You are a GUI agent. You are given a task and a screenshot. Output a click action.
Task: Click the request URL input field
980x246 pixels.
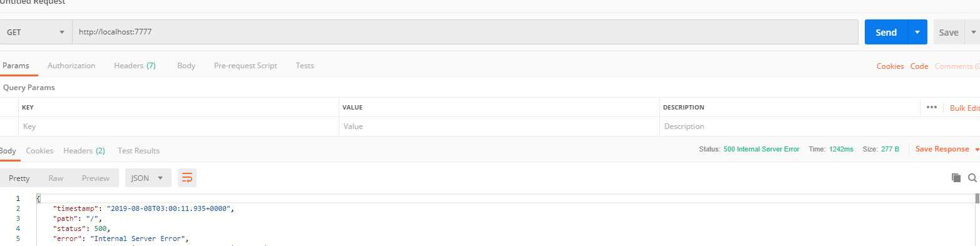(x=465, y=32)
